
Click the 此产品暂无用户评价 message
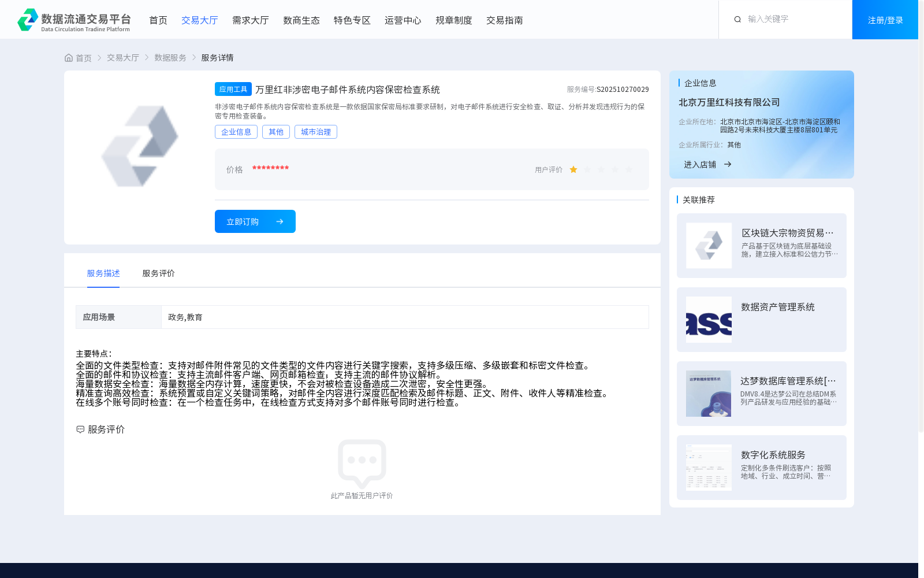click(362, 496)
